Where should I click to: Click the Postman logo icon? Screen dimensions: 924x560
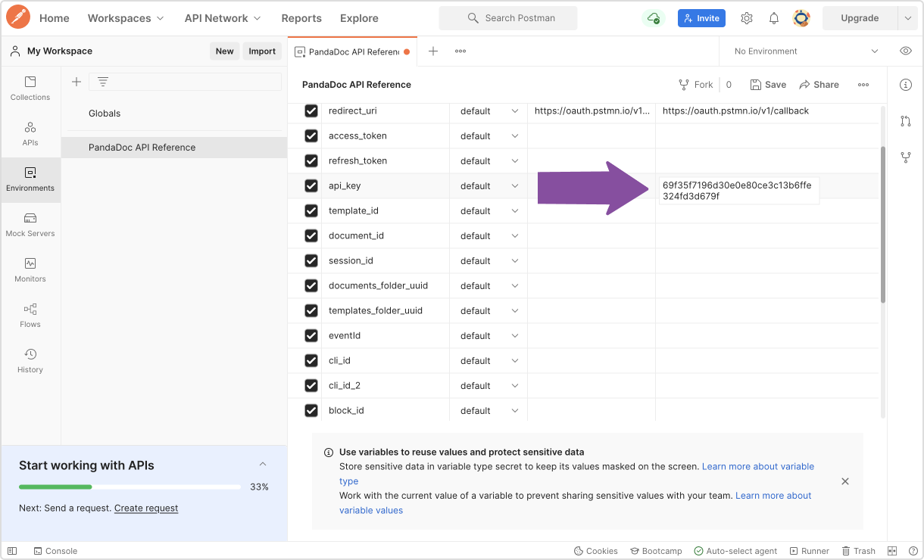(18, 17)
